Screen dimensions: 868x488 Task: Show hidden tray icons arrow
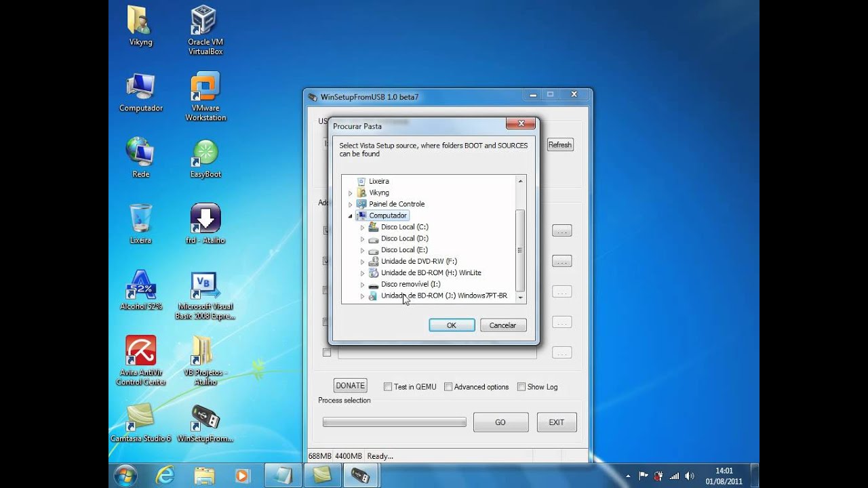tap(628, 476)
